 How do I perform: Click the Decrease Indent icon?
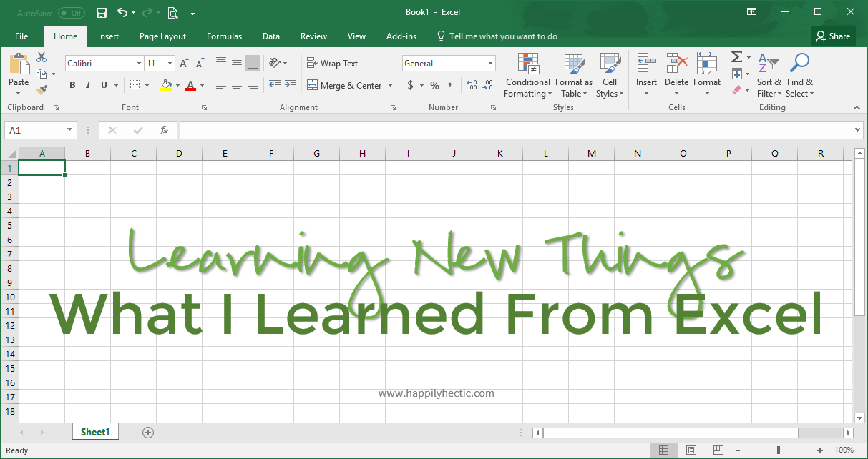pyautogui.click(x=275, y=85)
